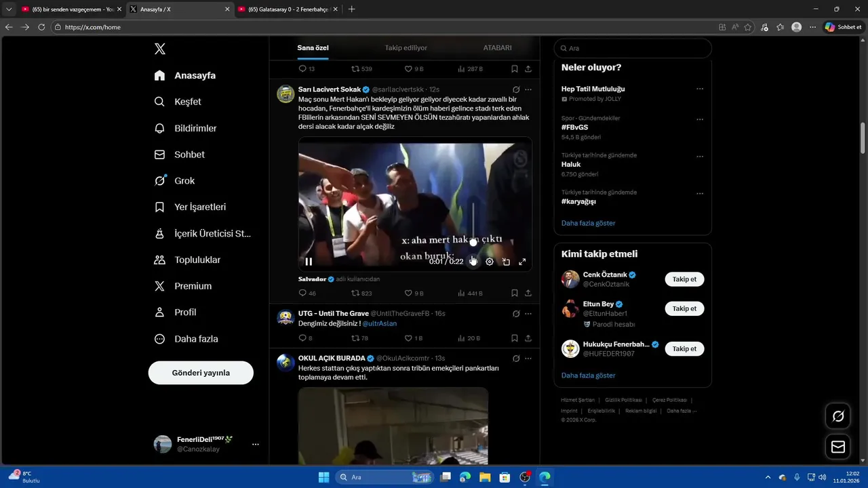This screenshot has height=488, width=868.
Task: Add page to favorites star icon
Action: coord(748,27)
